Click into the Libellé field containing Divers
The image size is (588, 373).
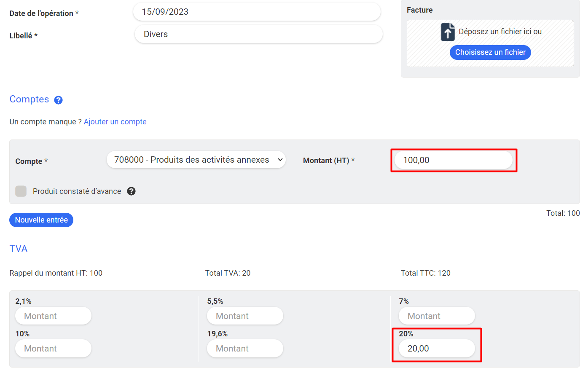258,34
